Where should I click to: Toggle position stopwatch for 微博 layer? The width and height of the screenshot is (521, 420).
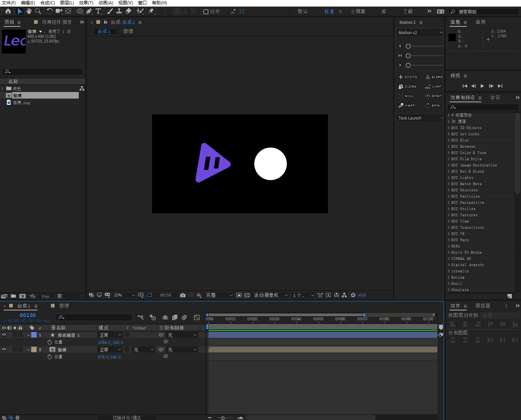49,357
